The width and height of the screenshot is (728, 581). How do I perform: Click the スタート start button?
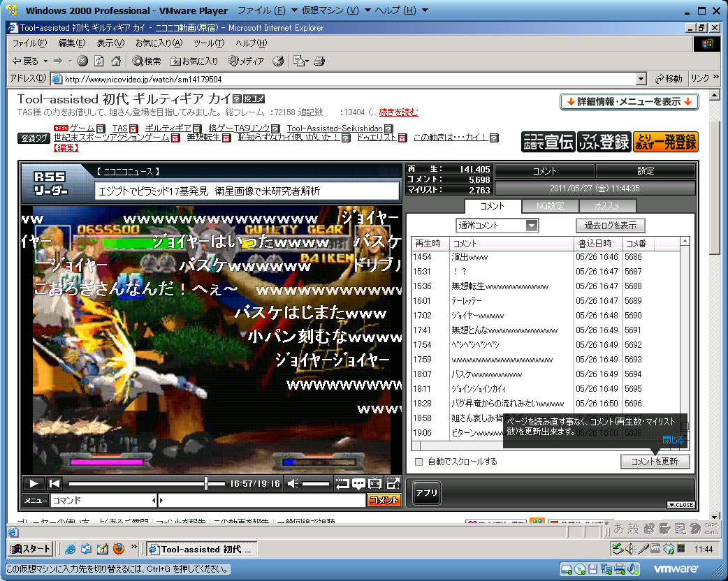pos(30,549)
